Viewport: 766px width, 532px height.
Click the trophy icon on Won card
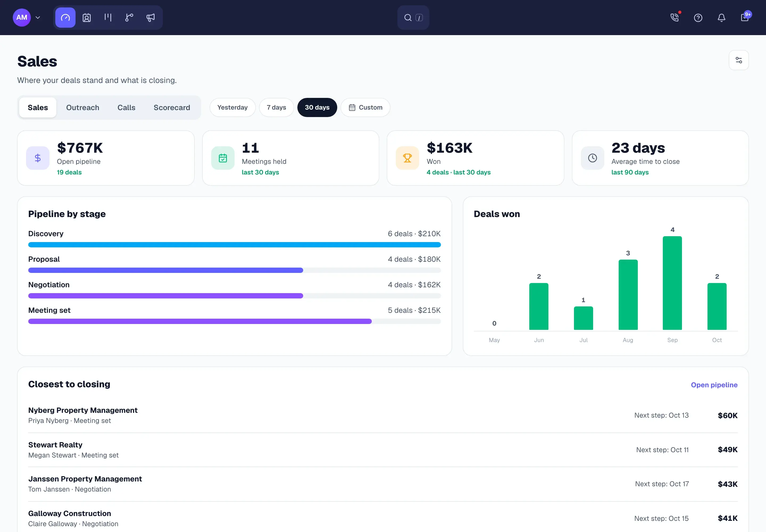coord(407,158)
